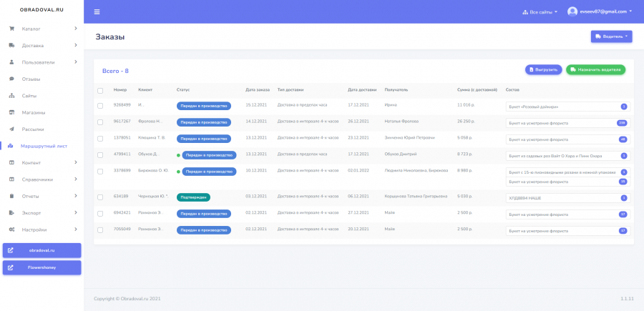Image resolution: width=644 pixels, height=311 pixels.
Task: Click the icon beside Контент
Action: click(x=12, y=163)
